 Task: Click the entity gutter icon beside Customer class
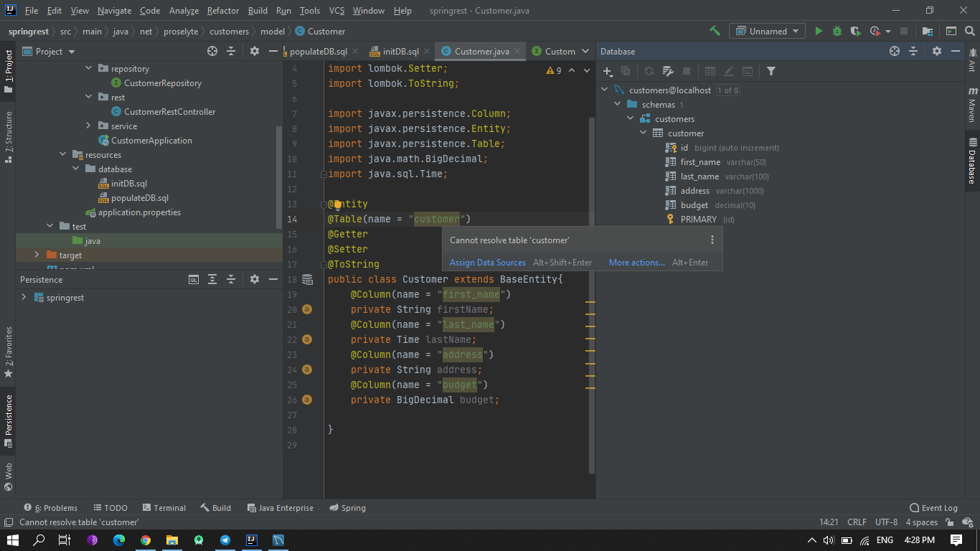tap(307, 279)
